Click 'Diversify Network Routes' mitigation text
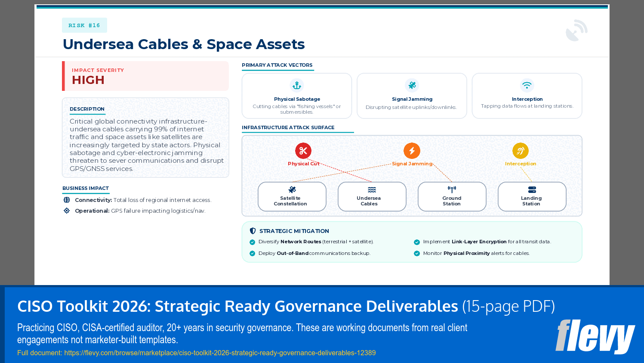The width and height of the screenshot is (644, 363). point(316,242)
